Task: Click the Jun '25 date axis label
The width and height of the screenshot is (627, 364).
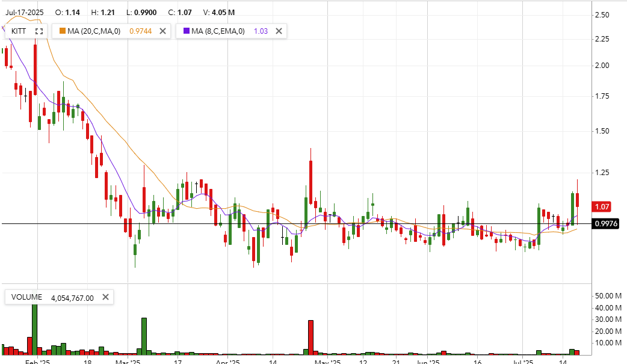Action: (x=428, y=362)
